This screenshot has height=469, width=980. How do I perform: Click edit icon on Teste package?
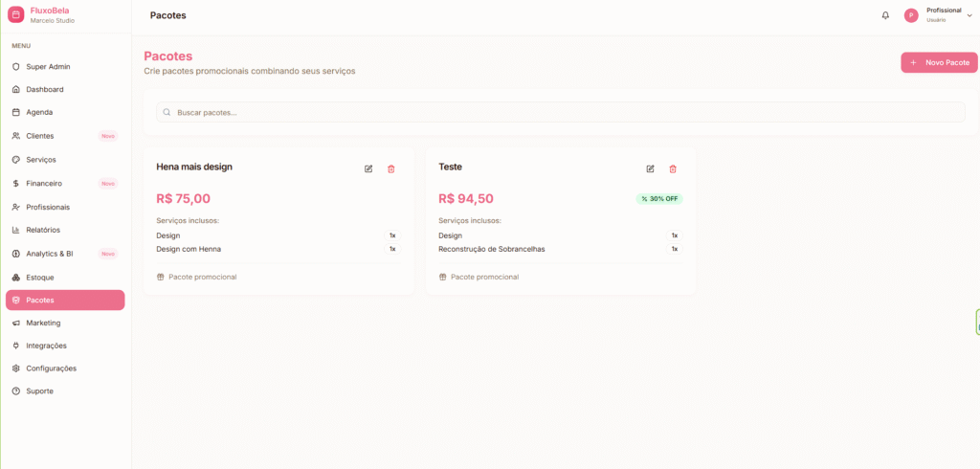coord(650,168)
